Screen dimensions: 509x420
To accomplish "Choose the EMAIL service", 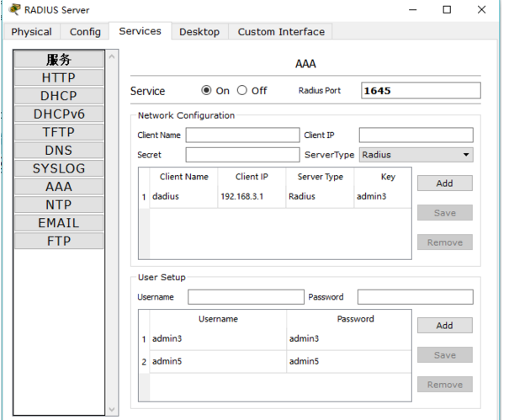I will (59, 223).
